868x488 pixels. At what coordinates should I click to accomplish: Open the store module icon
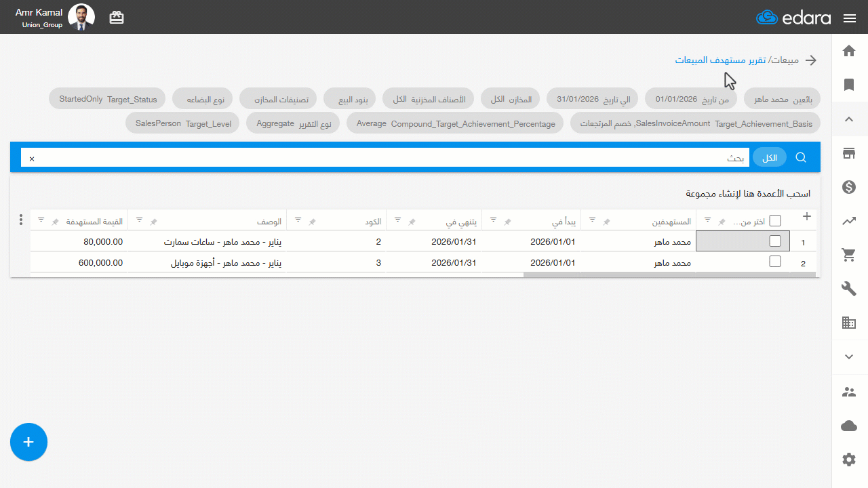[848, 153]
